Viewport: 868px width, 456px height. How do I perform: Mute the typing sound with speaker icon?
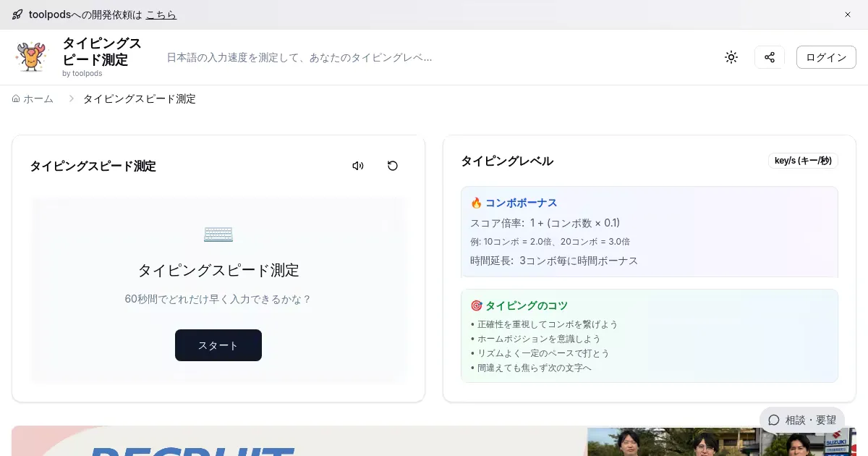357,166
